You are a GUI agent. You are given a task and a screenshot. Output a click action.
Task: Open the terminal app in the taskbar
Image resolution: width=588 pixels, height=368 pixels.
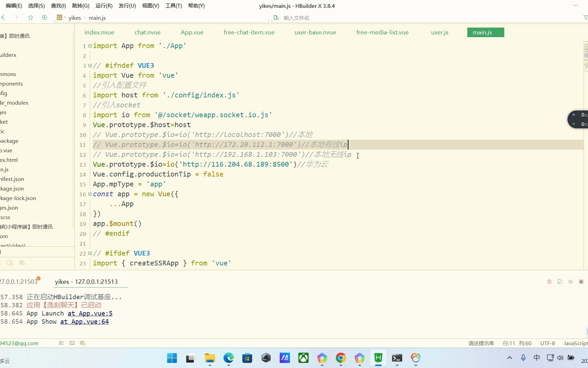pos(397,358)
